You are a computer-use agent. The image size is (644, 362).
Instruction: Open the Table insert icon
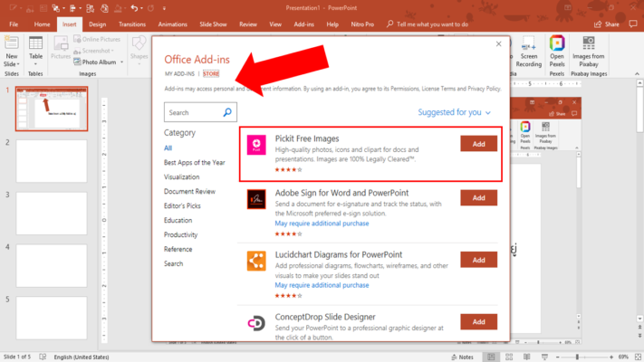(x=35, y=44)
